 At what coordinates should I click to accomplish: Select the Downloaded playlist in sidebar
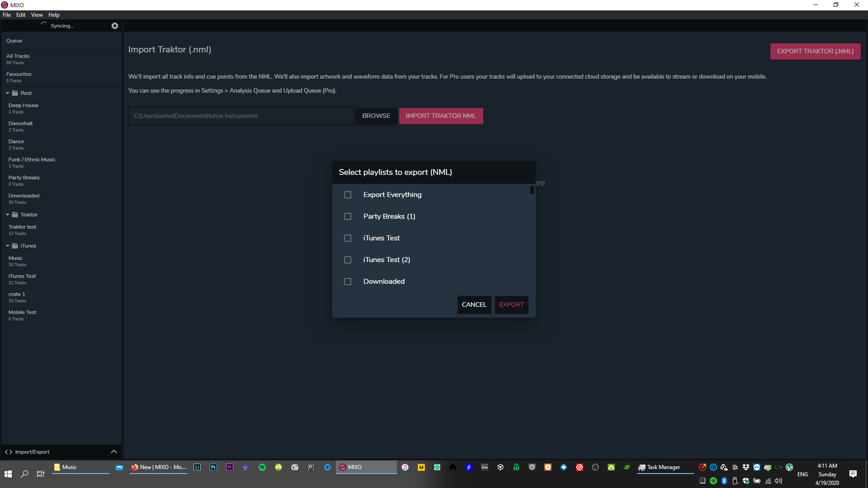click(62, 199)
